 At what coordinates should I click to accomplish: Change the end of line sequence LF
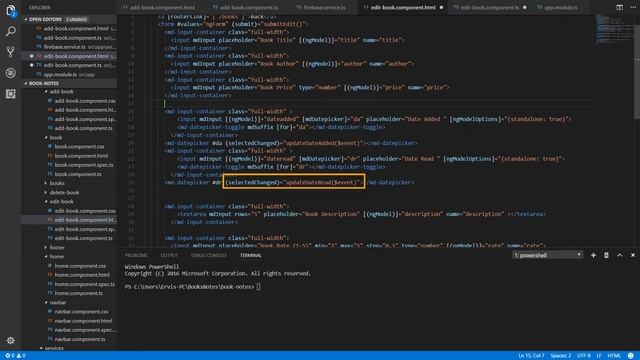(599, 356)
